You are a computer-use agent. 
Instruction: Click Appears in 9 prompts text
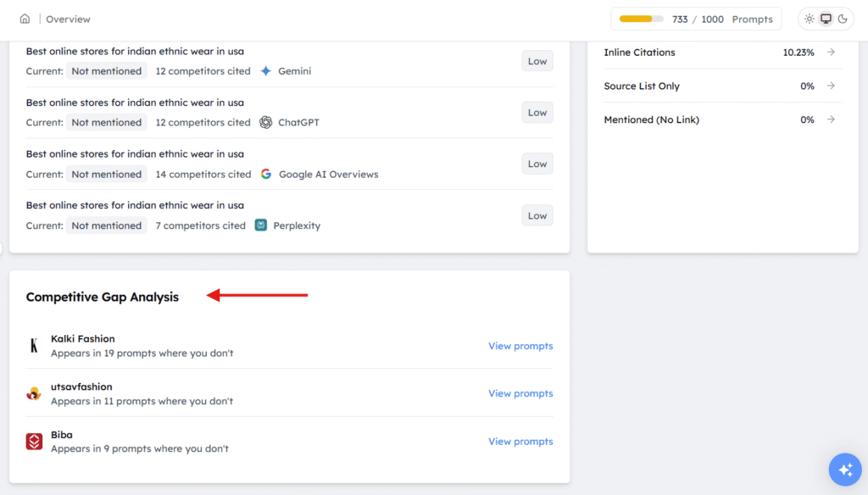coord(140,448)
